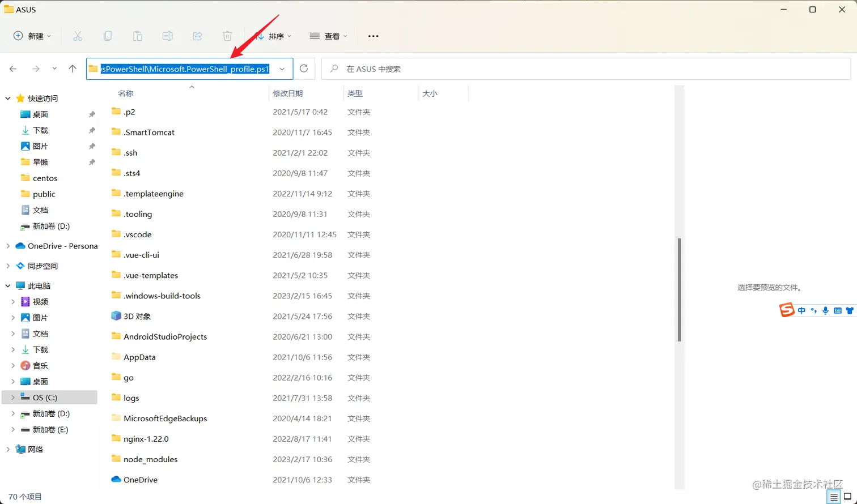Open Sogou skin shirt icon
857x504 pixels.
849,310
